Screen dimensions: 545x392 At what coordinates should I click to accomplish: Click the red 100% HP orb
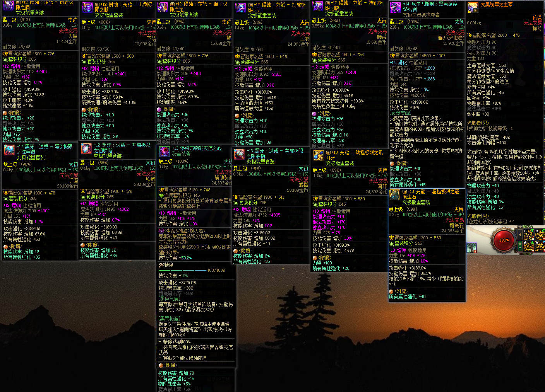[x=504, y=240]
